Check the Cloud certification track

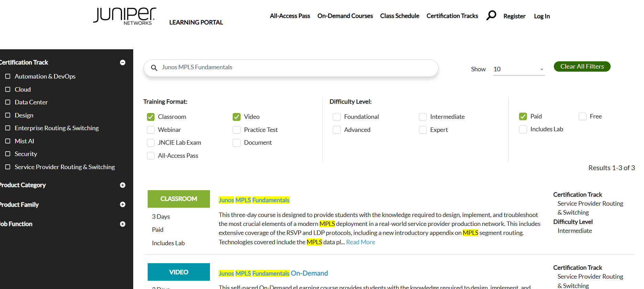tap(8, 89)
